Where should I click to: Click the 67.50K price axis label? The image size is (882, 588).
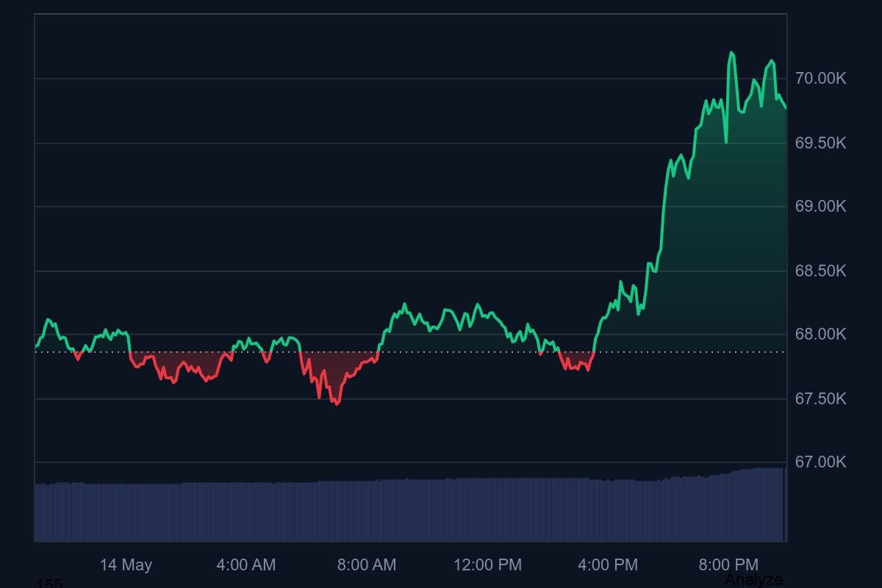click(821, 398)
